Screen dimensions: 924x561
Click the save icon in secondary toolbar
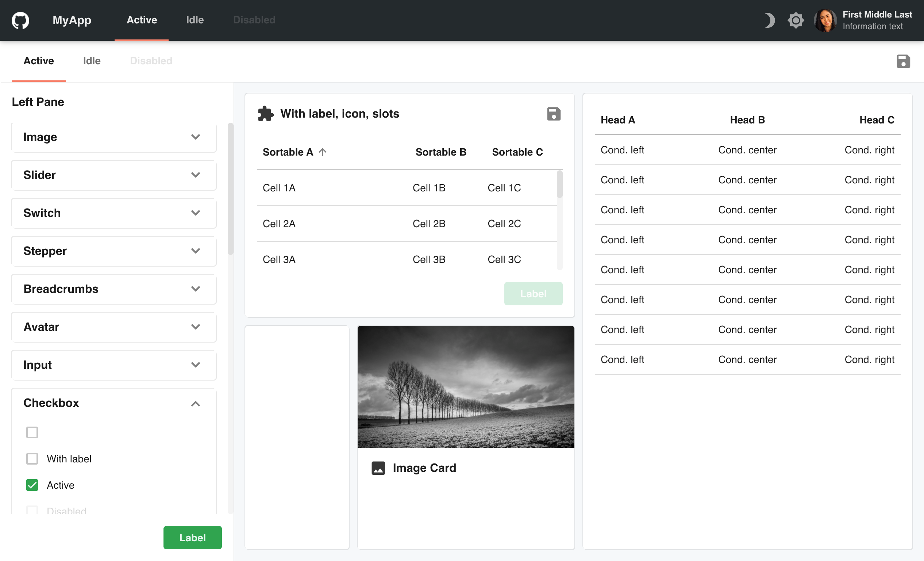pos(903,61)
